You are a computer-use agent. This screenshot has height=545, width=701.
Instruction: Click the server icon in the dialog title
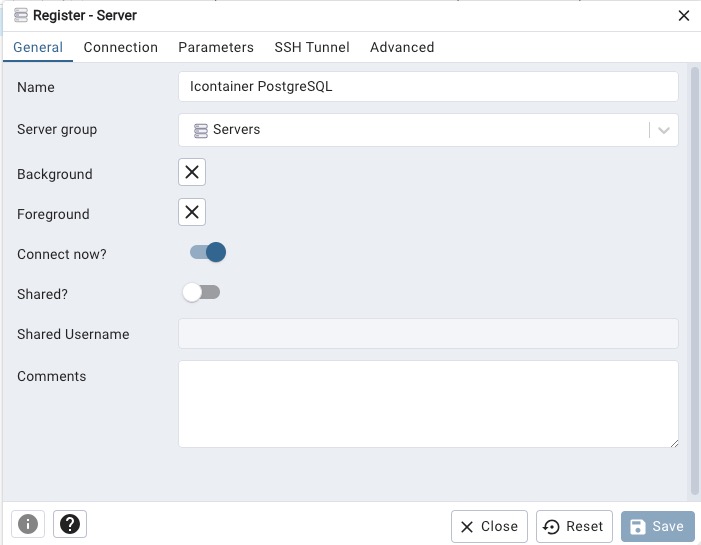[x=21, y=15]
